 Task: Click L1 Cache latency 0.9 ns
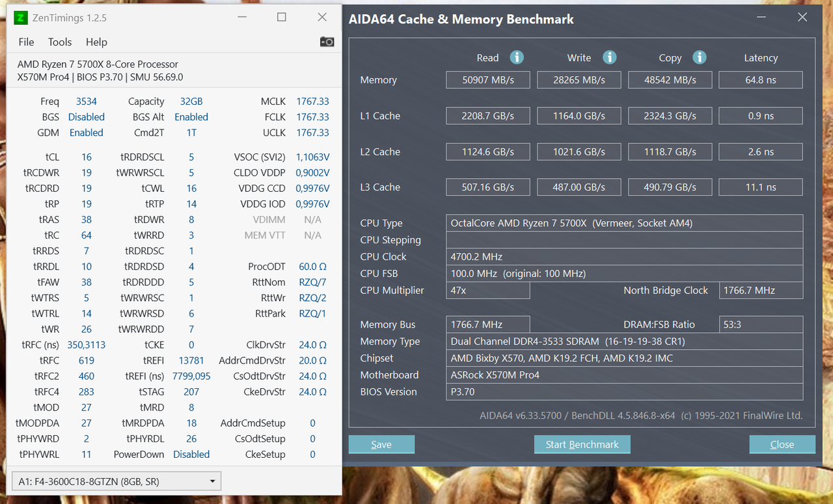[761, 116]
